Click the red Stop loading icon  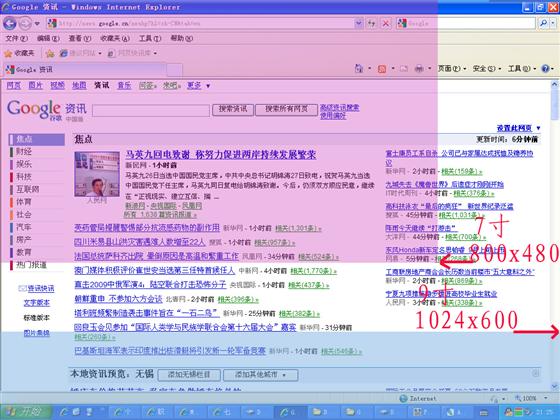(386, 24)
